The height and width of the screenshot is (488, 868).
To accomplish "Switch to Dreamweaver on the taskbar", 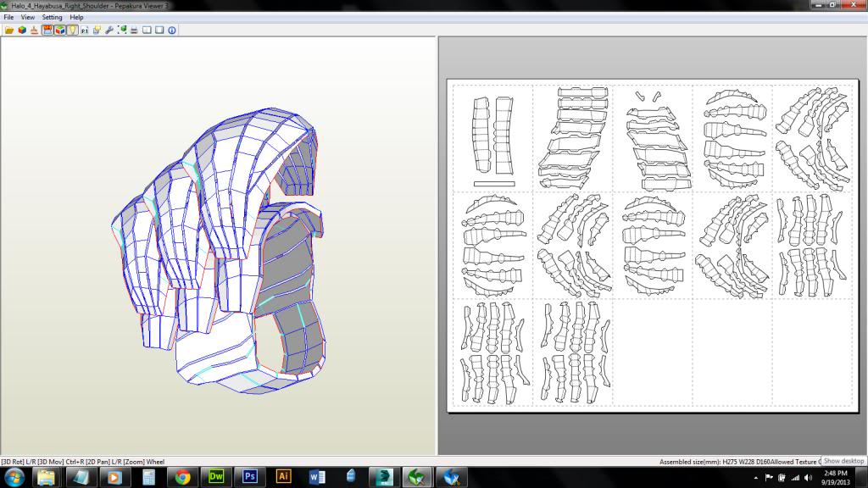I will 216,477.
